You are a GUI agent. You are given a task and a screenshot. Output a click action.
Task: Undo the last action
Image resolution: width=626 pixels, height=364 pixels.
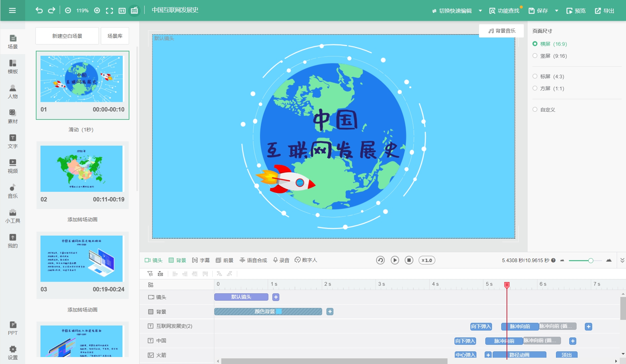[39, 10]
